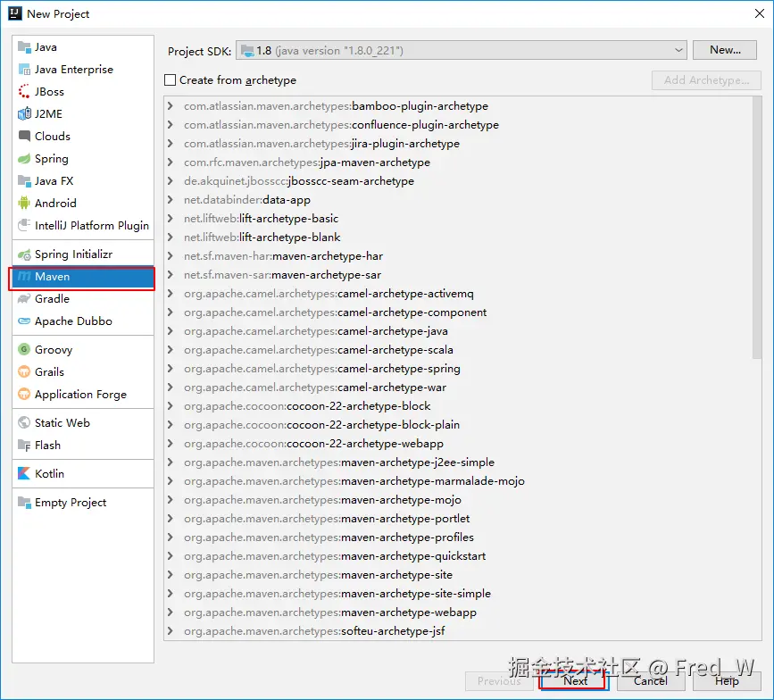The width and height of the screenshot is (774, 700).
Task: Click the Kotlin logo icon
Action: point(24,473)
